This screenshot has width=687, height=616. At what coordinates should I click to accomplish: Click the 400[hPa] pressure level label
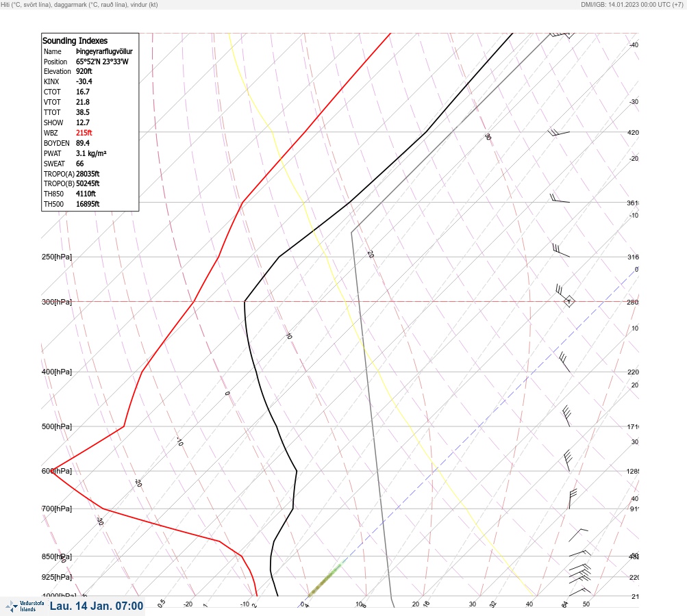[x=57, y=372]
